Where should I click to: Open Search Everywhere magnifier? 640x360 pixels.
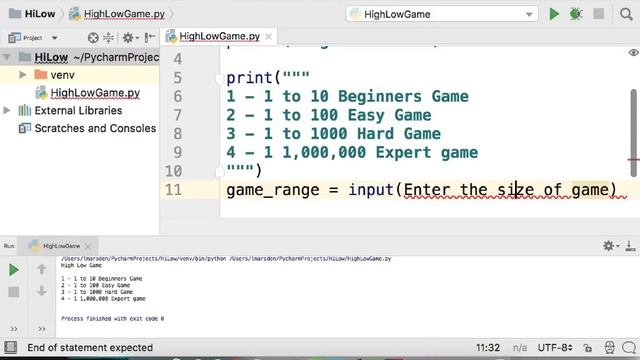[626, 14]
